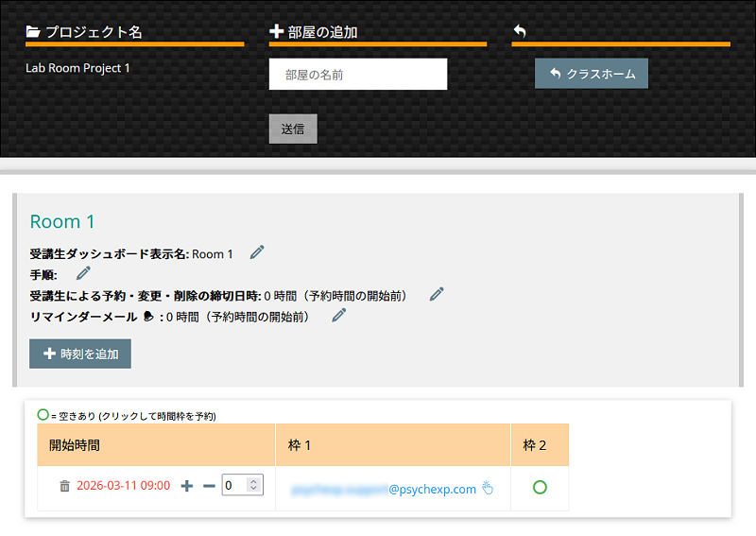This screenshot has width=756, height=536.
Task: Click the 2026-03-11 09:00 start time
Action: [123, 486]
